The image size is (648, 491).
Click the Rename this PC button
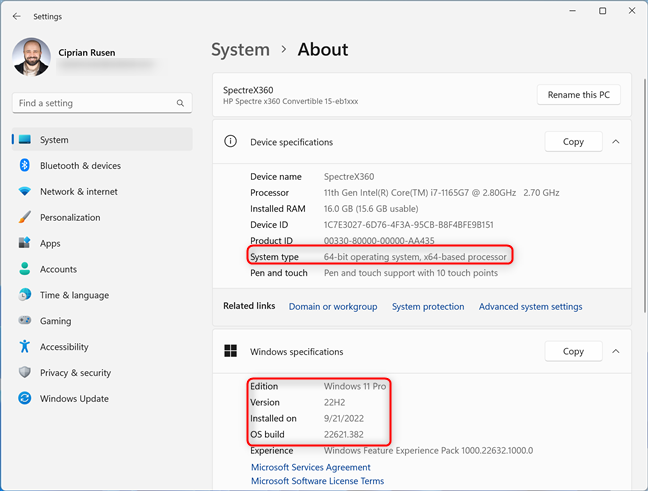pyautogui.click(x=578, y=95)
